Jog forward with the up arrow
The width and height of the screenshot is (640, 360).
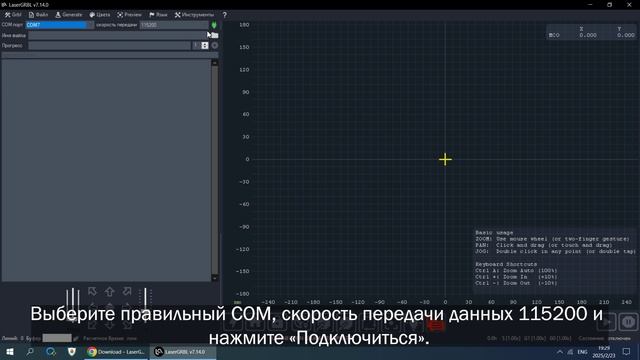click(x=109, y=291)
